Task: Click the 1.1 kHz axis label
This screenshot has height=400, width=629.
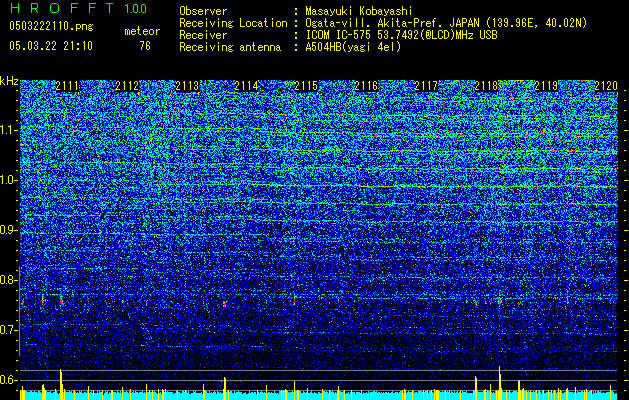Action: coord(8,130)
